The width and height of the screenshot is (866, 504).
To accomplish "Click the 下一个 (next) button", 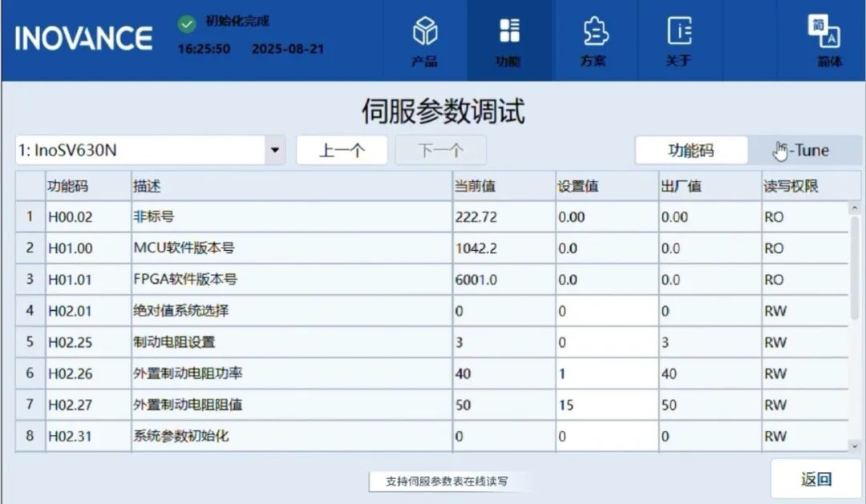I will pos(441,150).
